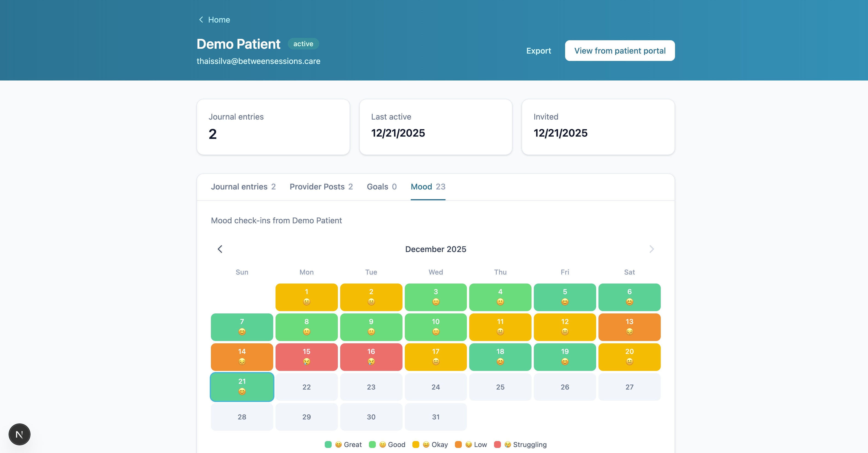Go to next month in mood calendar
Screen dimensions: 868x453
(651, 249)
